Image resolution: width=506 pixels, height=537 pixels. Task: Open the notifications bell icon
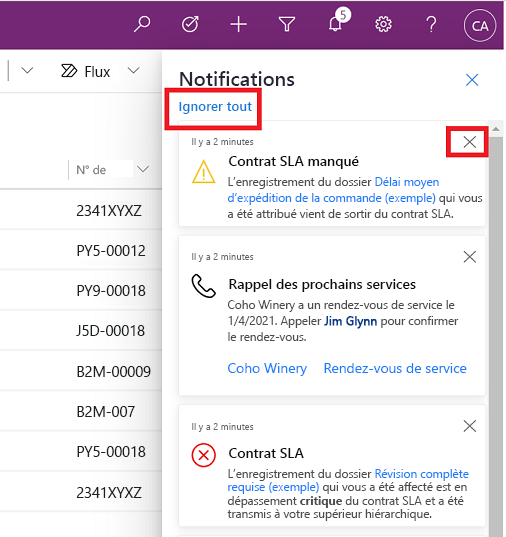pos(336,24)
